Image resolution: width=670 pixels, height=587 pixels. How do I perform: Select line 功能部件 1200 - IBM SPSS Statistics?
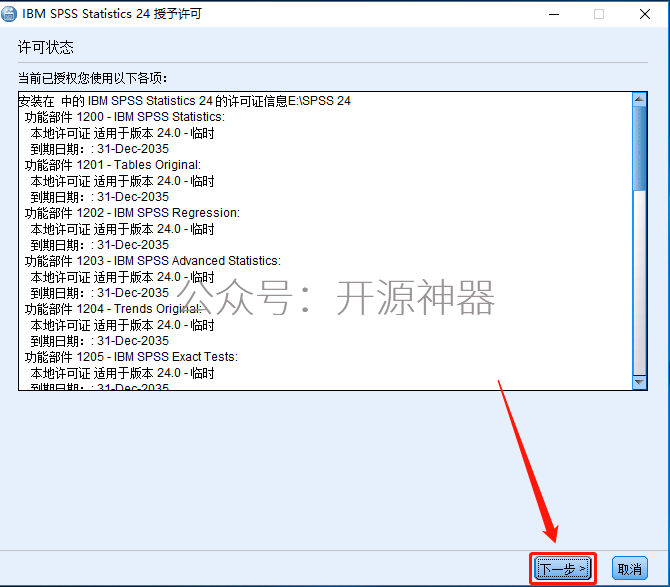tap(125, 117)
